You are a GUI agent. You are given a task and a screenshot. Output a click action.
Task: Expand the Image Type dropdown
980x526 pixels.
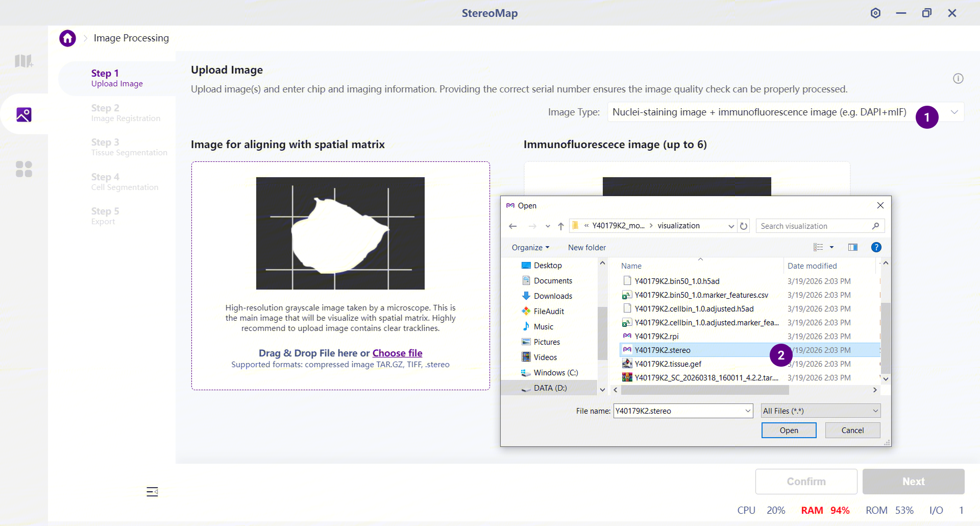[x=954, y=112]
